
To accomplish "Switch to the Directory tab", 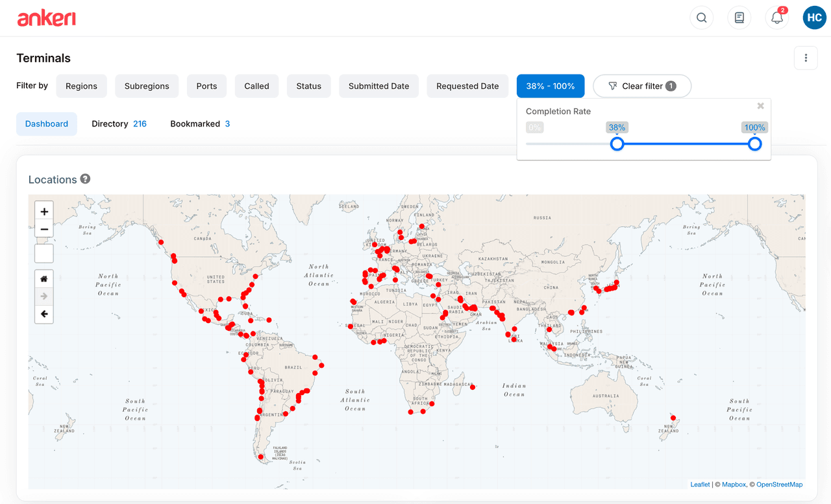I will 119,124.
